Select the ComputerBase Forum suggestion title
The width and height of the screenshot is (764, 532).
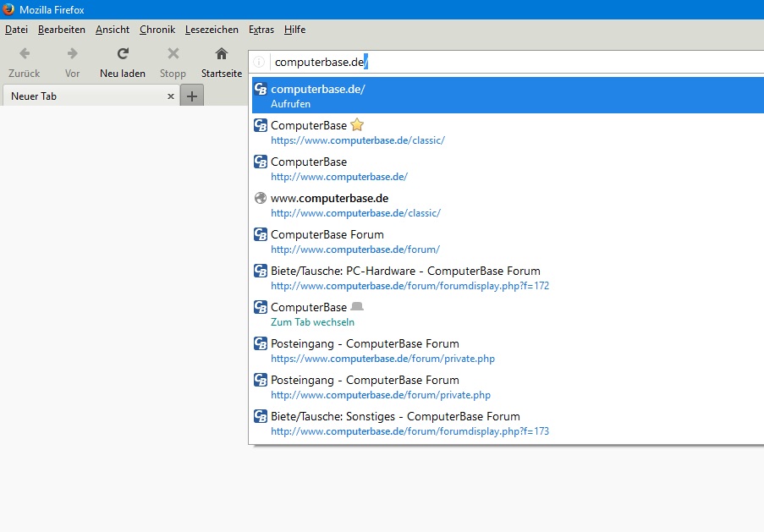[327, 234]
